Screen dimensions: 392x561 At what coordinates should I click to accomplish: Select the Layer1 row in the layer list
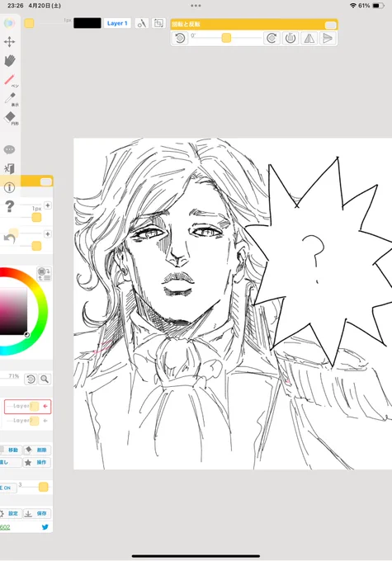27,407
